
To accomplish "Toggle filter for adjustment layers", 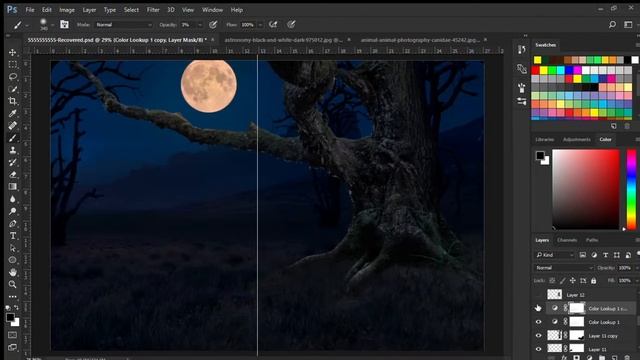I will 594,255.
